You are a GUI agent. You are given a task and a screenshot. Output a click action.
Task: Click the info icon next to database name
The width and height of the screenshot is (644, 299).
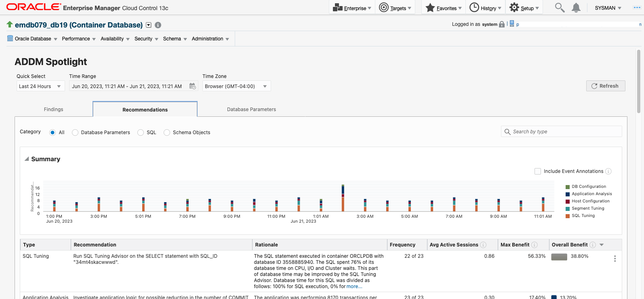[x=158, y=25]
